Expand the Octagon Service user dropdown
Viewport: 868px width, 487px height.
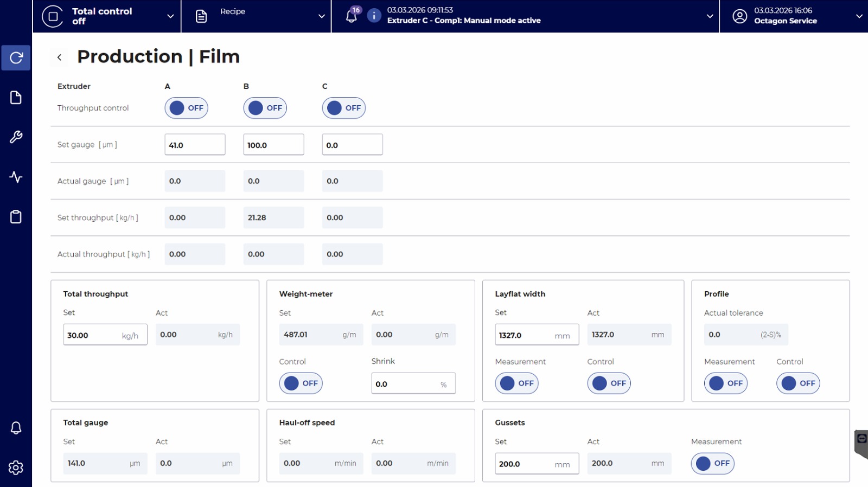pos(859,16)
